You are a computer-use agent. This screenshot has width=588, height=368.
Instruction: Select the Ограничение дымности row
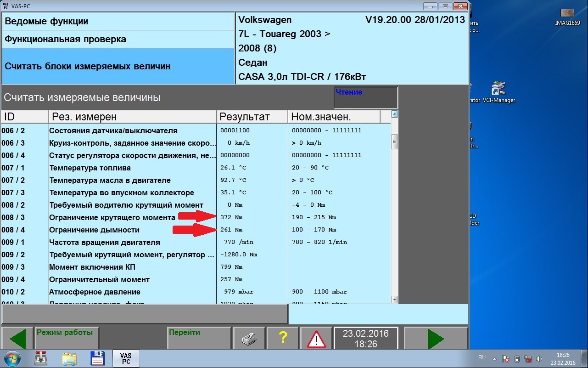[x=196, y=230]
